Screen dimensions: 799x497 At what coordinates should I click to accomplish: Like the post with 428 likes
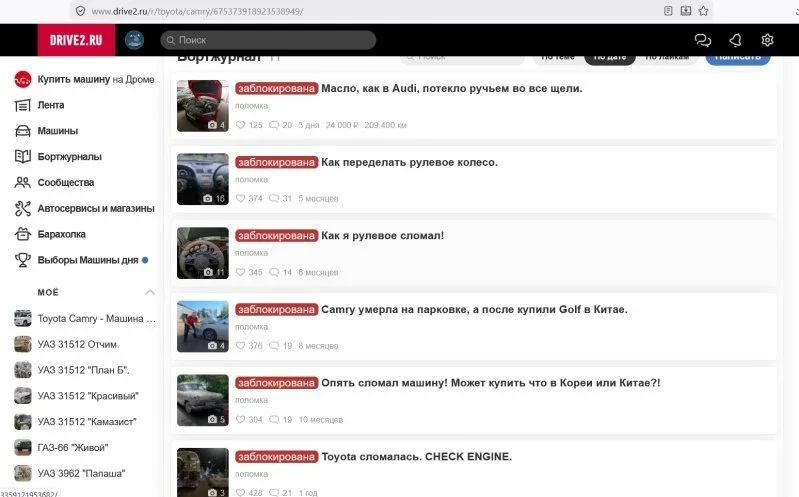(241, 493)
